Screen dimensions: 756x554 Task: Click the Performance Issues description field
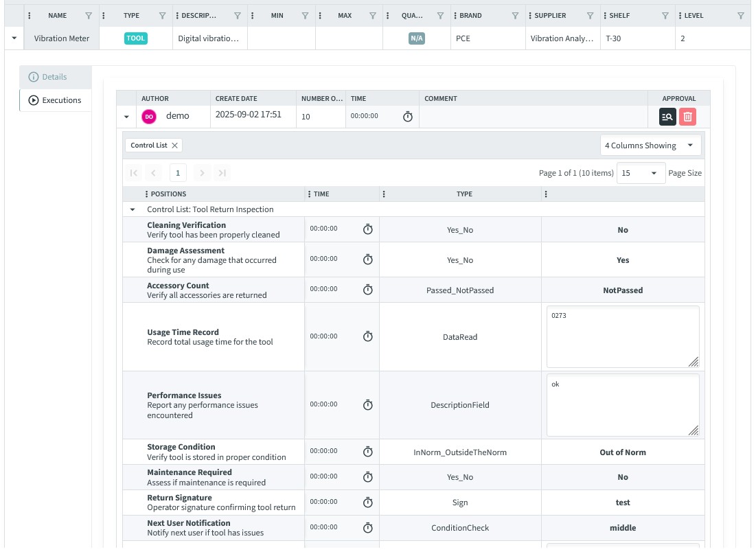[622, 404]
